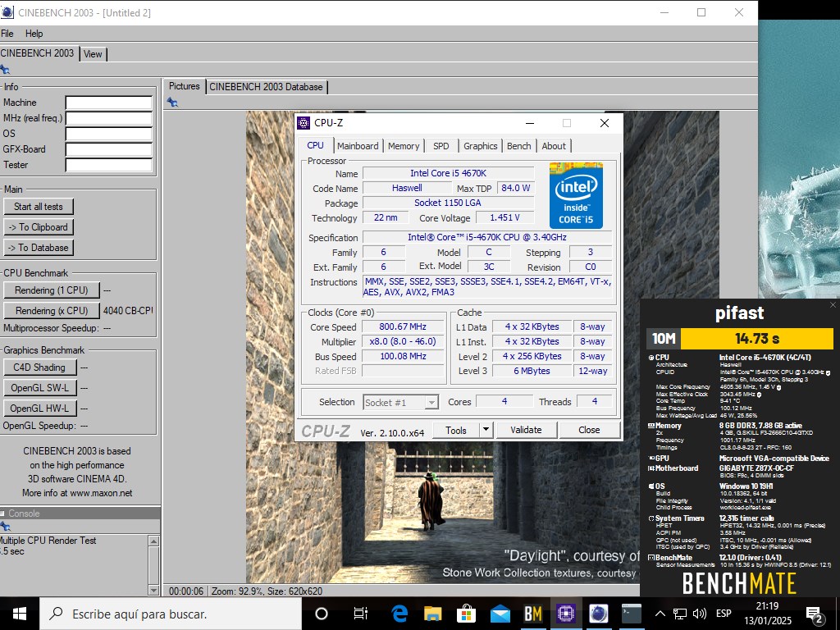This screenshot has width=840, height=630.
Task: Click the pin icon under the Pictures tab
Action: tap(172, 102)
